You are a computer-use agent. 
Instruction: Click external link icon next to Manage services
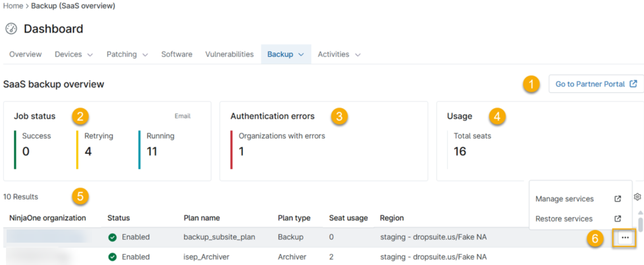[618, 199]
